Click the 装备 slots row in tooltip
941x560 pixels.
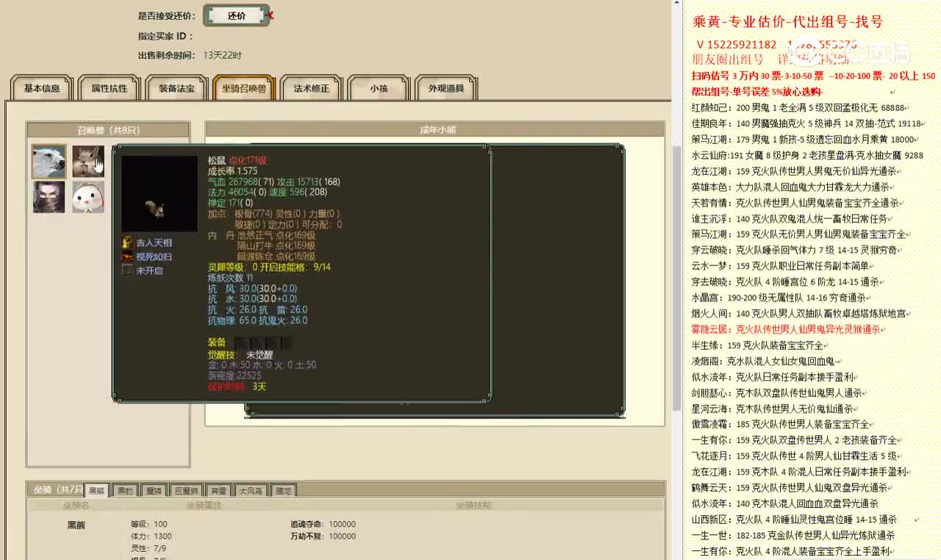[x=249, y=342]
